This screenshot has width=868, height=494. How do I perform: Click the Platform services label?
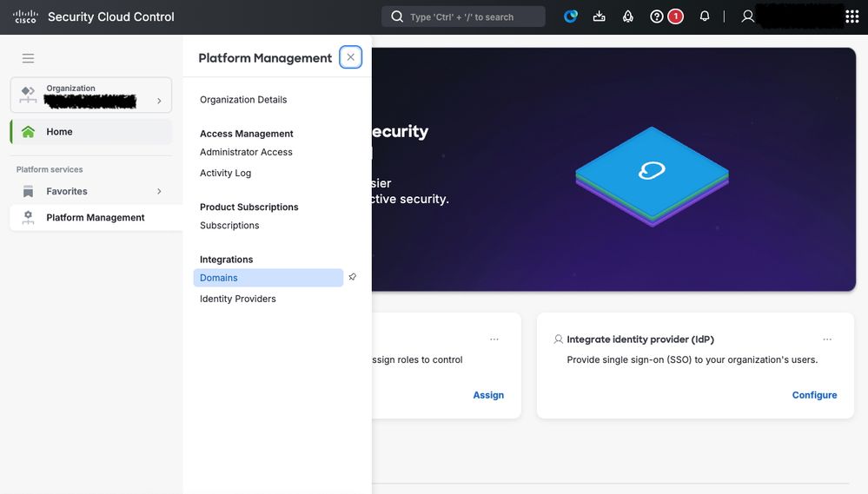tap(50, 169)
